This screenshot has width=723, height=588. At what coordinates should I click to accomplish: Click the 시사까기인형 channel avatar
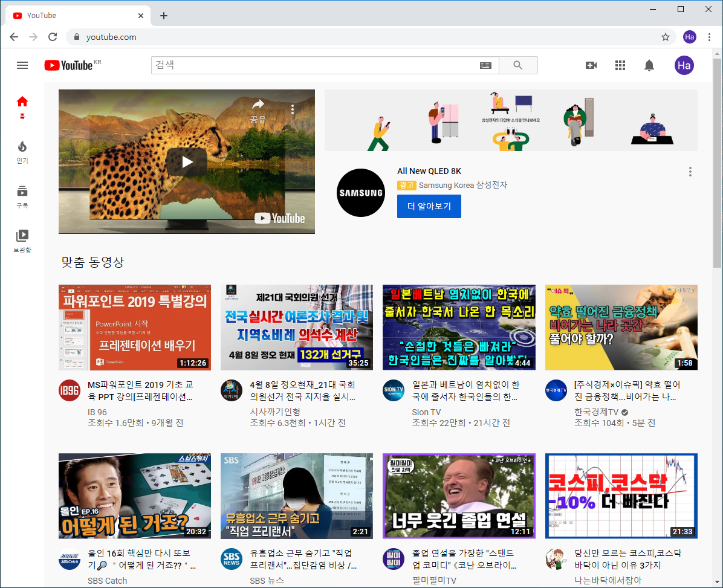coord(232,391)
